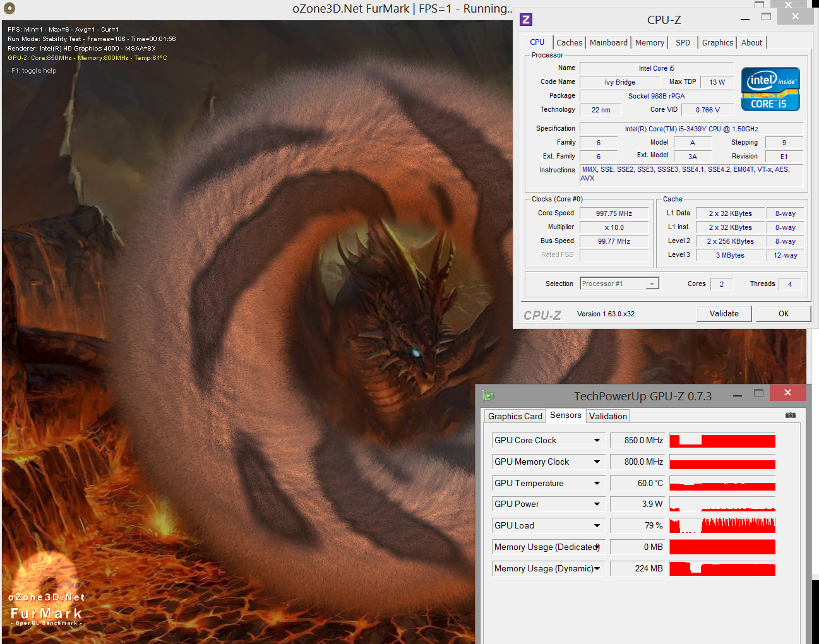Image resolution: width=819 pixels, height=644 pixels.
Task: Click the Validate button in CPU-Z
Action: [724, 313]
